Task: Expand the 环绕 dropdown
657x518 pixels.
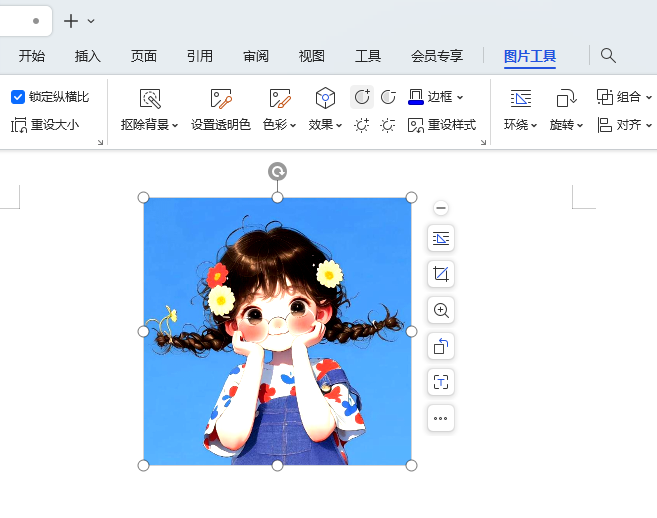Action: [x=534, y=125]
